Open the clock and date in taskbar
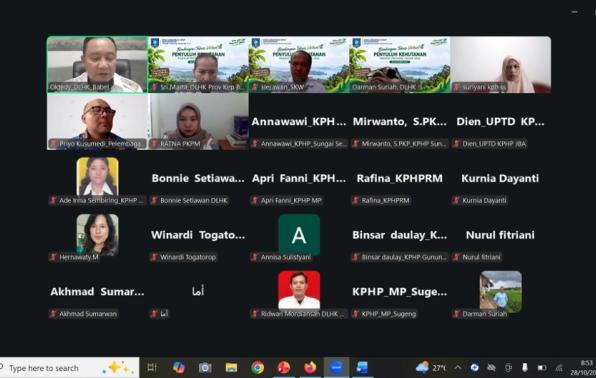The image size is (596, 378). [x=583, y=368]
